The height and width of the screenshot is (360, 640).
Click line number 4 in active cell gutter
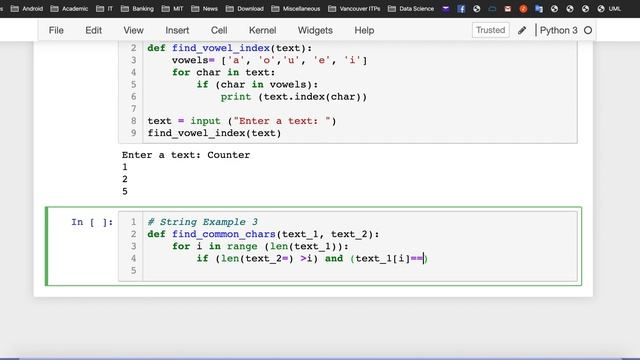(133, 258)
